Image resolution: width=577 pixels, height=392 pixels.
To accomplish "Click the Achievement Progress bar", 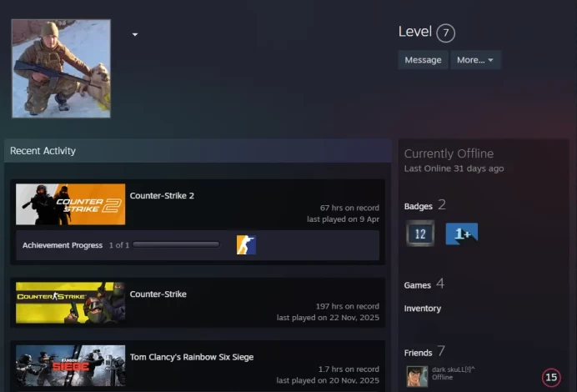I will pyautogui.click(x=176, y=244).
